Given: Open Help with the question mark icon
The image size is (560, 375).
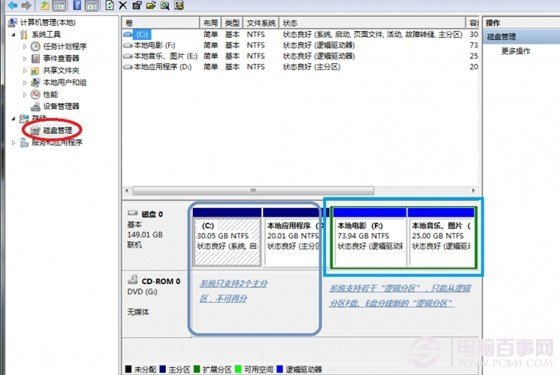Looking at the screenshot, I should [x=77, y=5].
